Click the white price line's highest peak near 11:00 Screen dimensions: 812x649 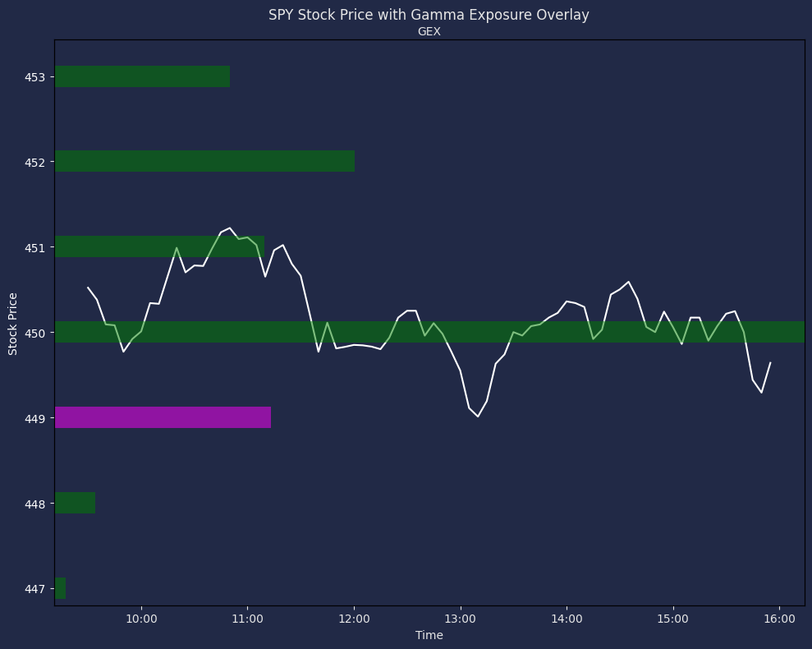tap(229, 228)
